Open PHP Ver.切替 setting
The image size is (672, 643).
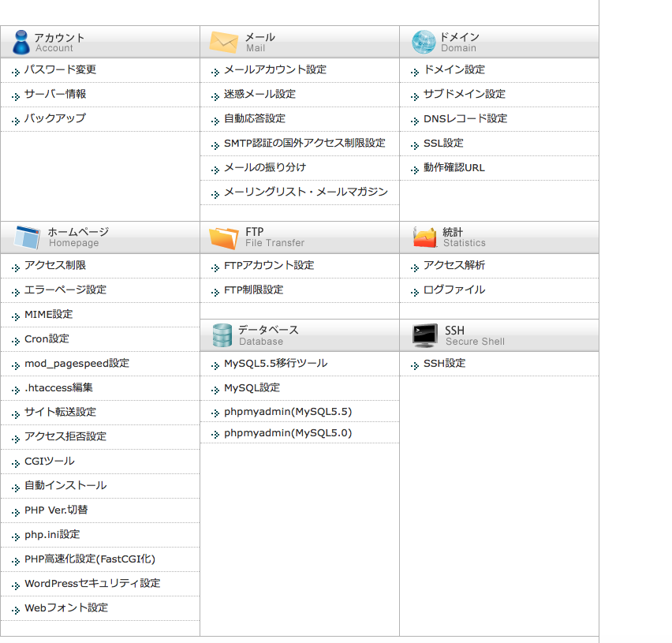pyautogui.click(x=56, y=510)
